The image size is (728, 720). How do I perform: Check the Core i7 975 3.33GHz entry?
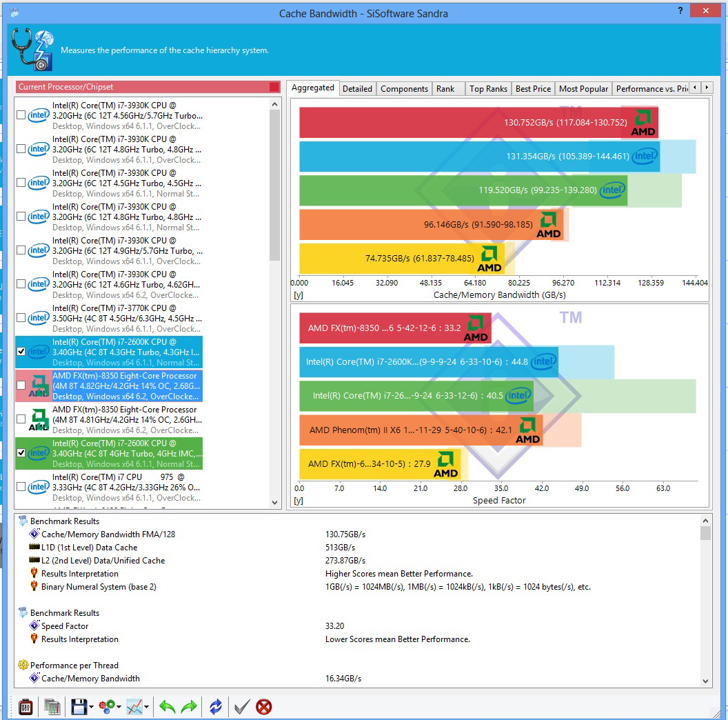[x=21, y=487]
